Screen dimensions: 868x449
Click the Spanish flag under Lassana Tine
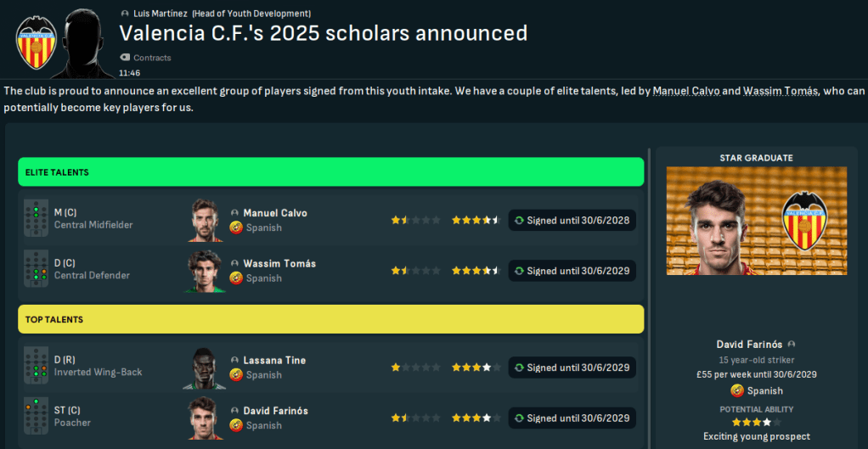pyautogui.click(x=236, y=375)
